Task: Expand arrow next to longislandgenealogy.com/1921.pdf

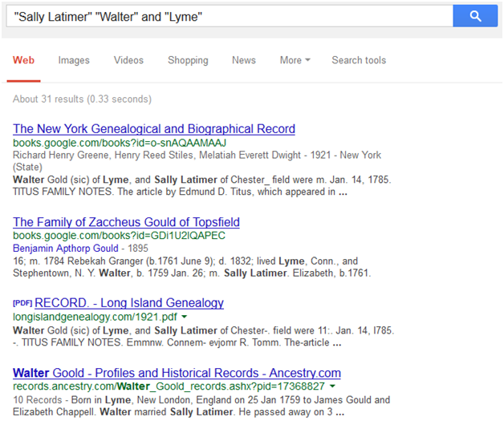Action: (184, 317)
